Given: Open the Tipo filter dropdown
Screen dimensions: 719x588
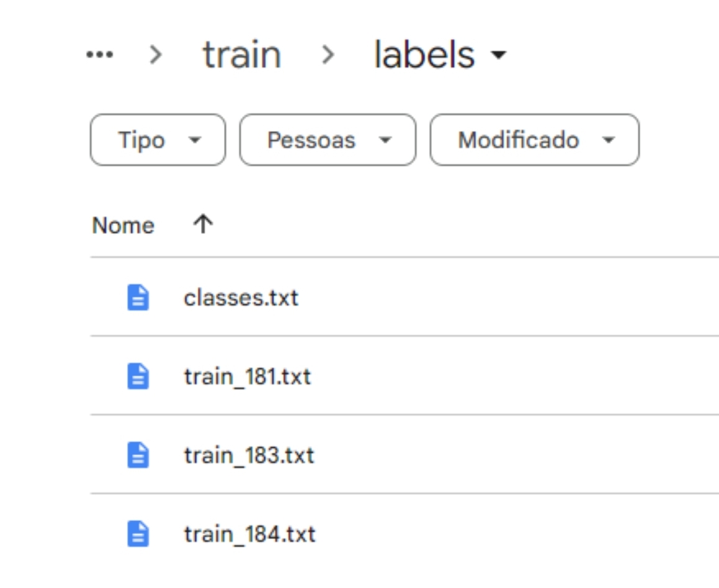Looking at the screenshot, I should pyautogui.click(x=158, y=140).
